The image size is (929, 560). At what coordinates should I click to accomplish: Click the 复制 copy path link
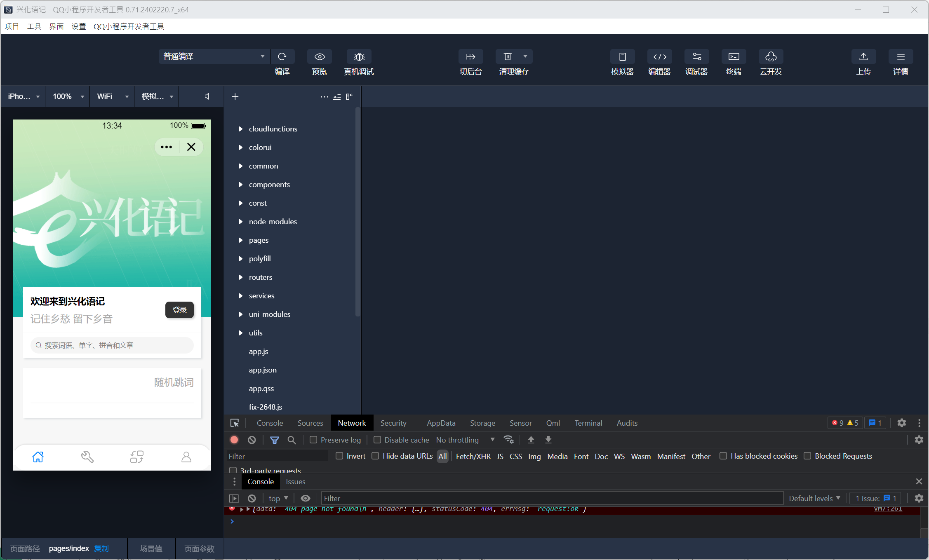[x=101, y=548]
